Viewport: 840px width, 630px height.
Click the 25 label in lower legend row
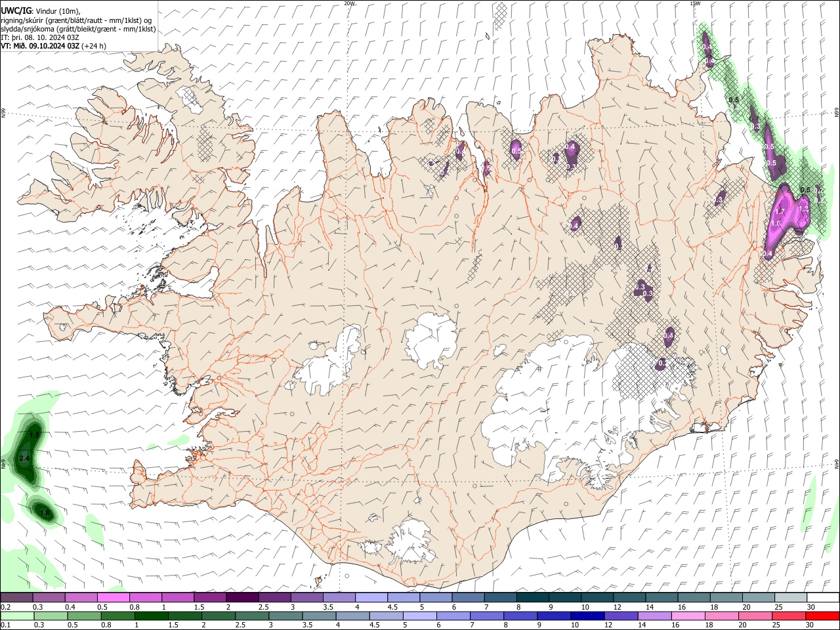coord(778,625)
